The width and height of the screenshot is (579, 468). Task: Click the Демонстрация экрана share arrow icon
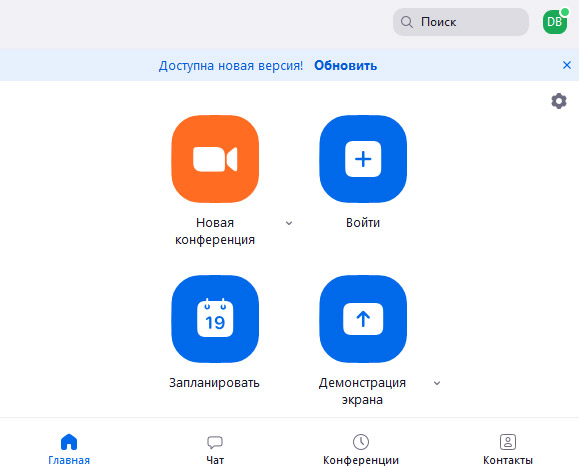click(x=363, y=319)
